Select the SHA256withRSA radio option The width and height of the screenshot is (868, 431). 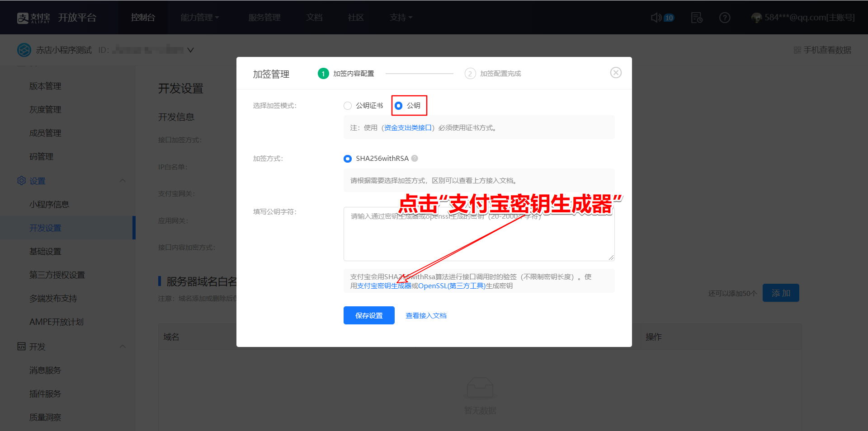pyautogui.click(x=348, y=159)
